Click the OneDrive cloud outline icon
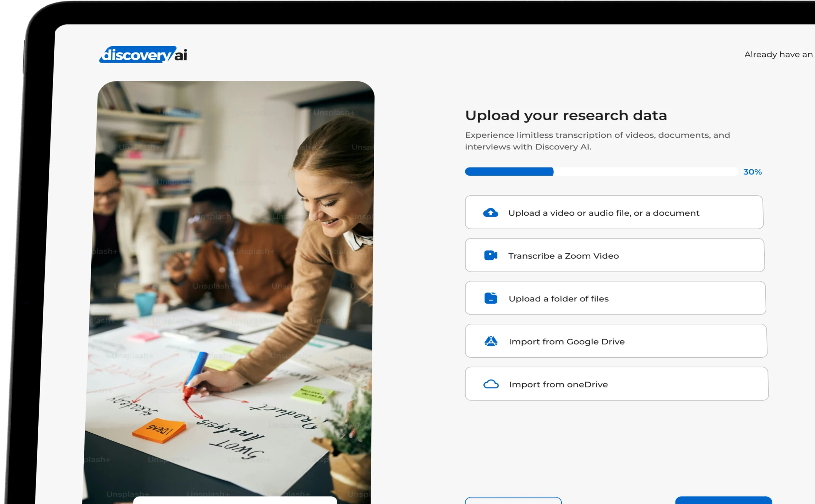815x504 pixels. 491,384
